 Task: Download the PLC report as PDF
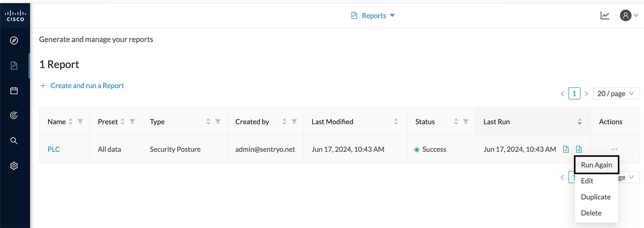coord(566,149)
